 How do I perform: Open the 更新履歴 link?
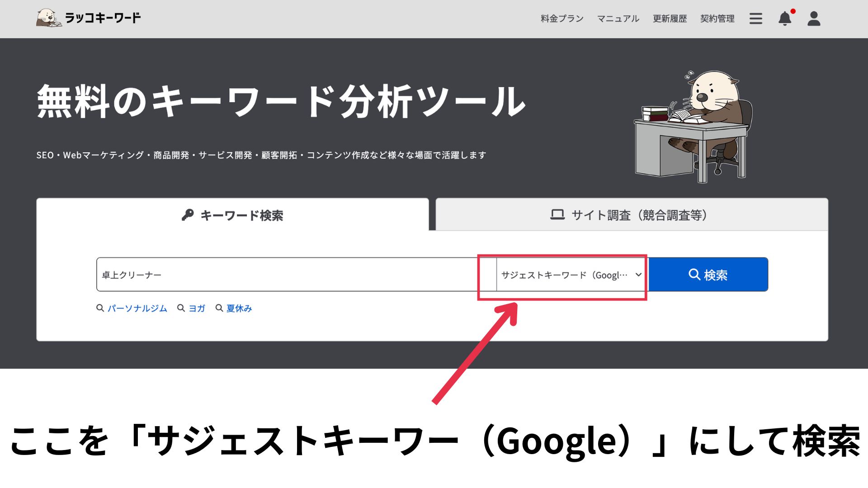[x=670, y=19]
